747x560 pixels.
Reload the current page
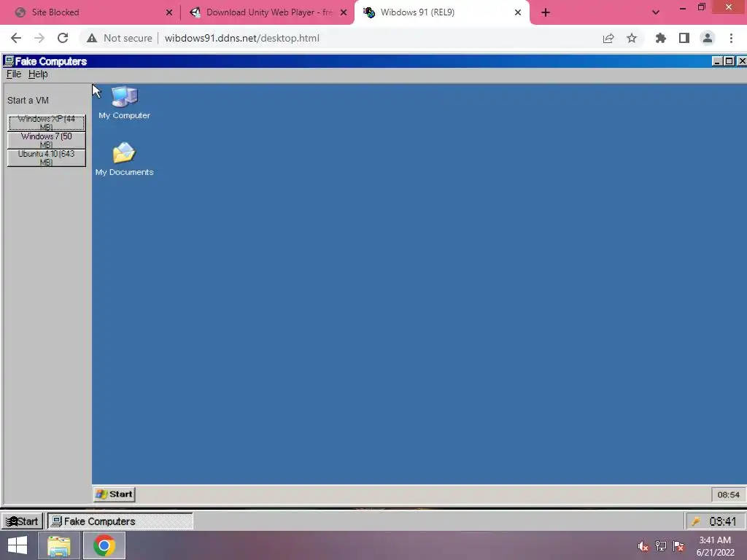click(x=63, y=38)
